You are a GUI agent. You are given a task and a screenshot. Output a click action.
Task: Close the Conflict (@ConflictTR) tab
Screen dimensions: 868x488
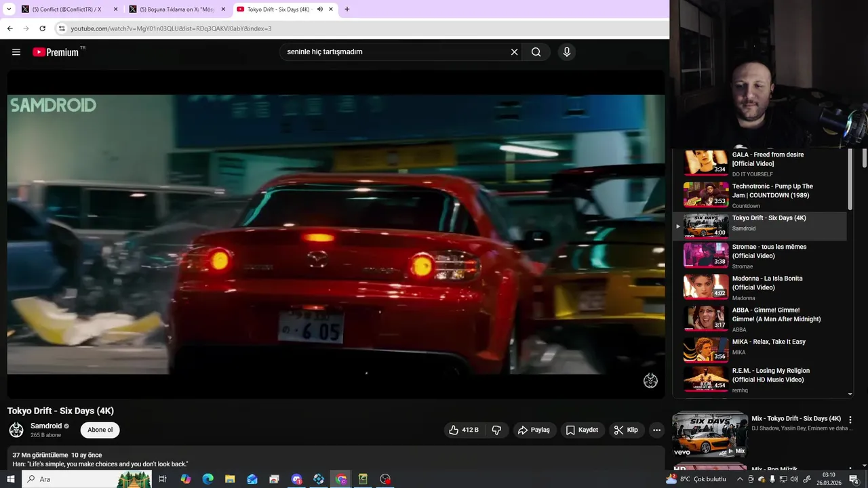click(x=115, y=9)
